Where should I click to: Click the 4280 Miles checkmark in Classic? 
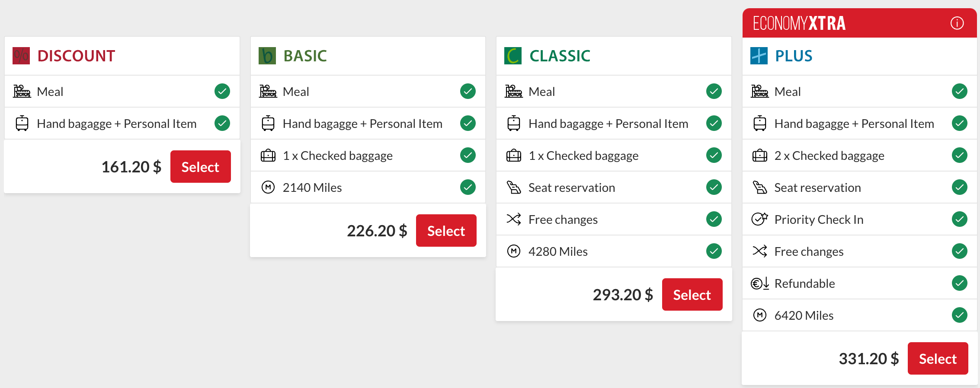pos(714,251)
